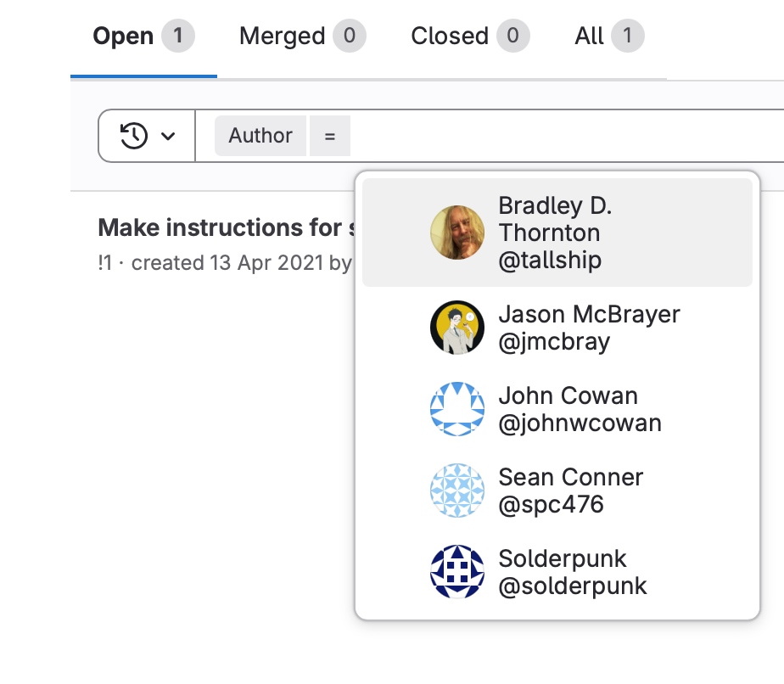Click the empty search filter input area
The width and height of the screenshot is (784, 684).
(x=560, y=136)
